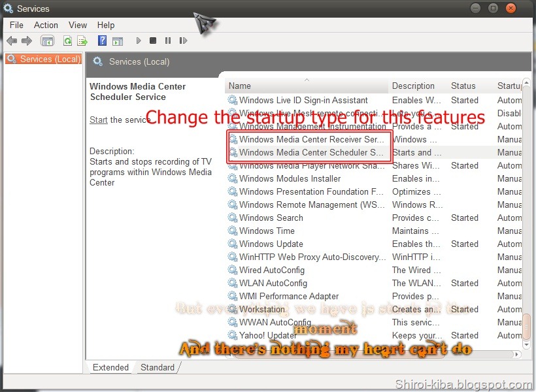Select the Windows Time service
This screenshot has height=392, width=536.
(375, 231)
